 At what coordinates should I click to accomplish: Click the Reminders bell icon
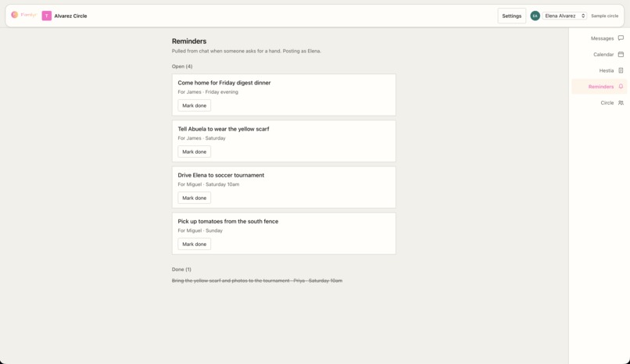point(621,86)
